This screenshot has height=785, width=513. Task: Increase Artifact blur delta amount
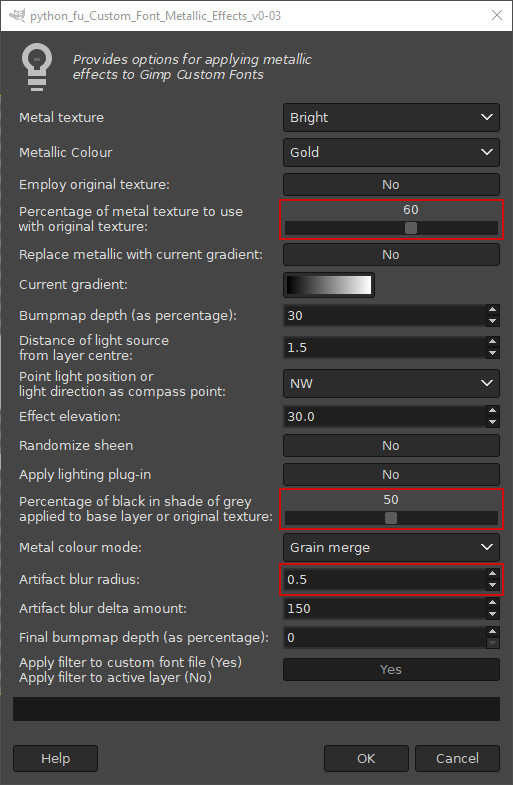pyautogui.click(x=493, y=603)
